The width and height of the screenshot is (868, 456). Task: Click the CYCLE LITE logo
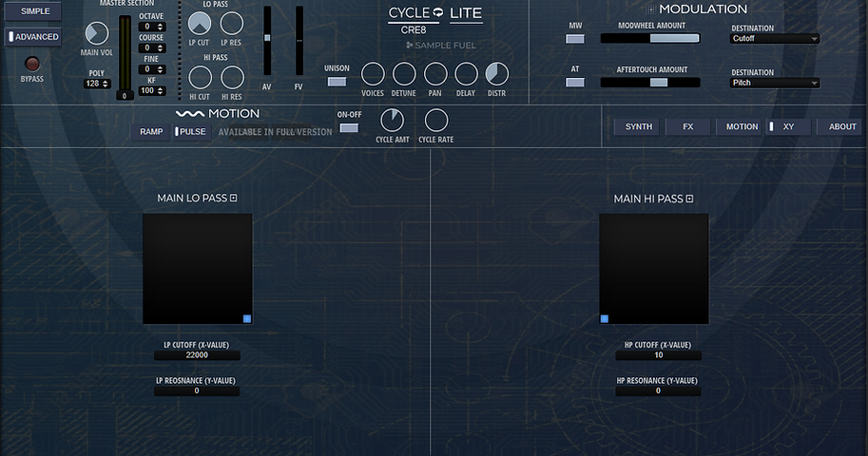(x=435, y=13)
